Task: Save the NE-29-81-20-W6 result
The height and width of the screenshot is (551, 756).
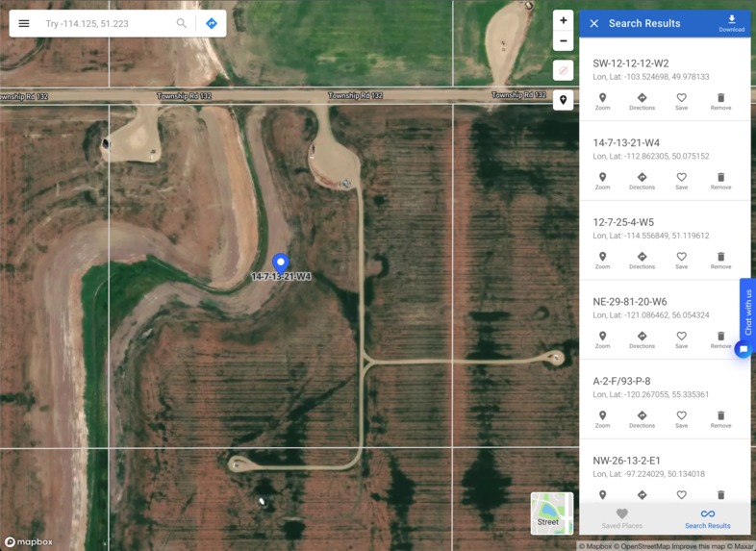Action: (x=681, y=339)
